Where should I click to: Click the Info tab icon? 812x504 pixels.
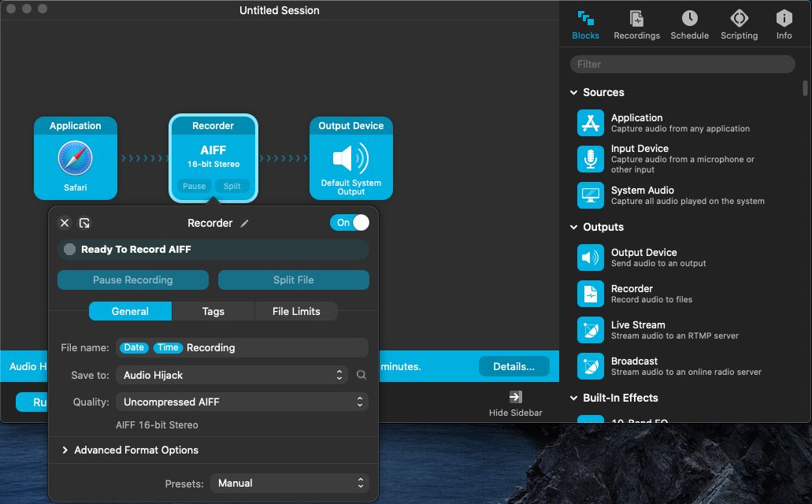(784, 19)
